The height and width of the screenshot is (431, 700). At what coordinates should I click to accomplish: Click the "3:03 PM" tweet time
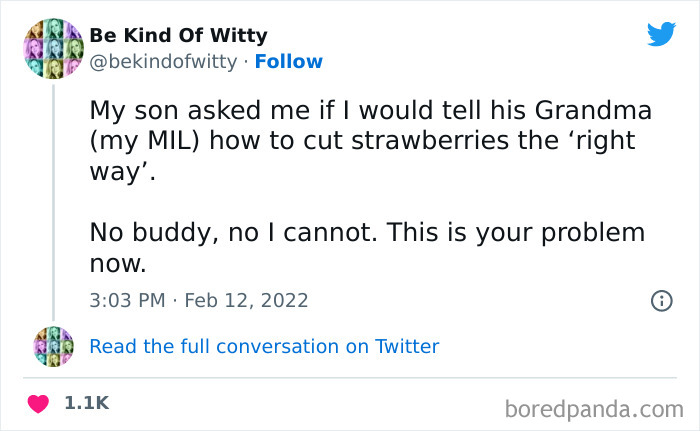coord(128,299)
